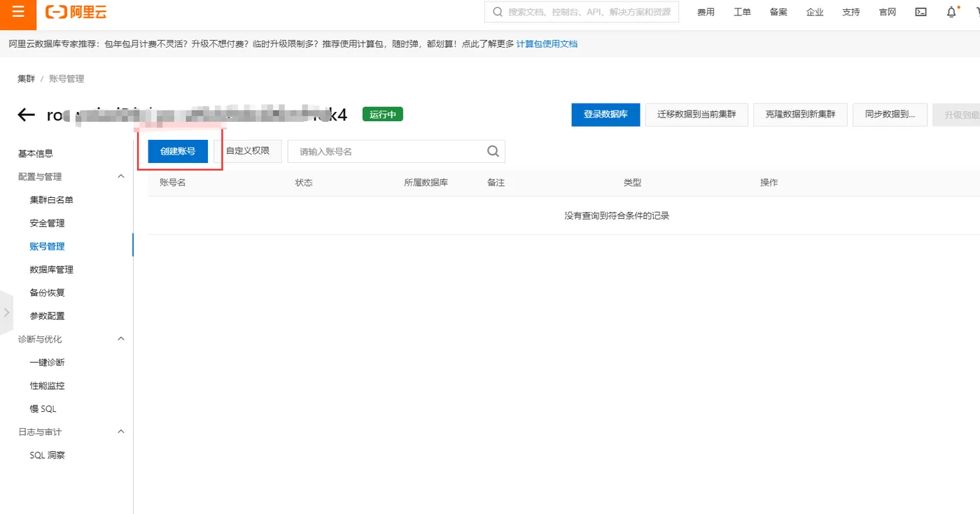The width and height of the screenshot is (980, 514).
Task: Open 一键诊断
Action: [47, 362]
